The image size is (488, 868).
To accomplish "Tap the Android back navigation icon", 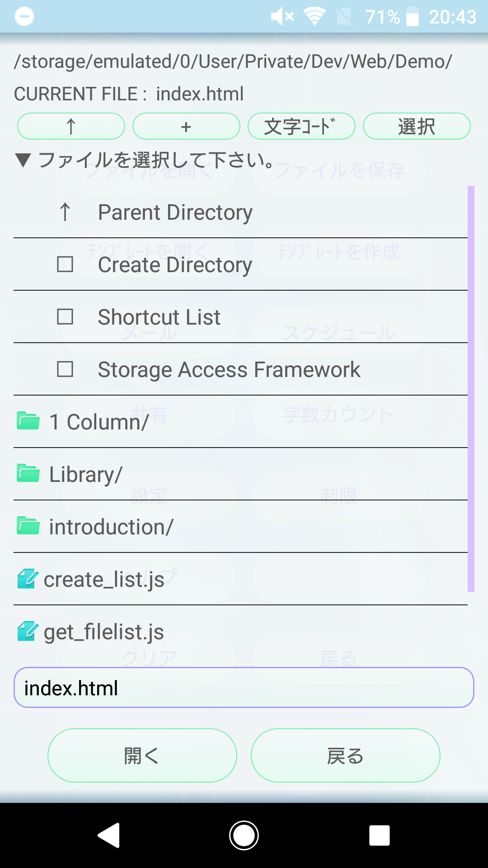I will [108, 835].
